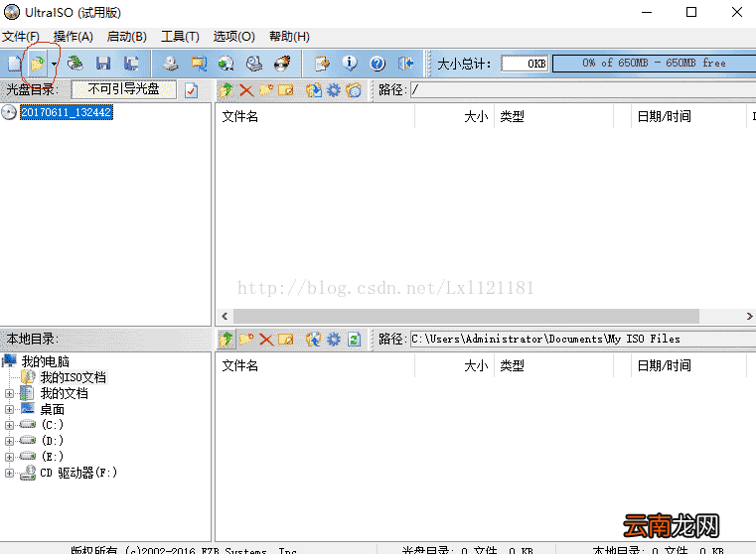The image size is (756, 554).
Task: Click disc pane scrollbar left arrow
Action: coord(225,316)
